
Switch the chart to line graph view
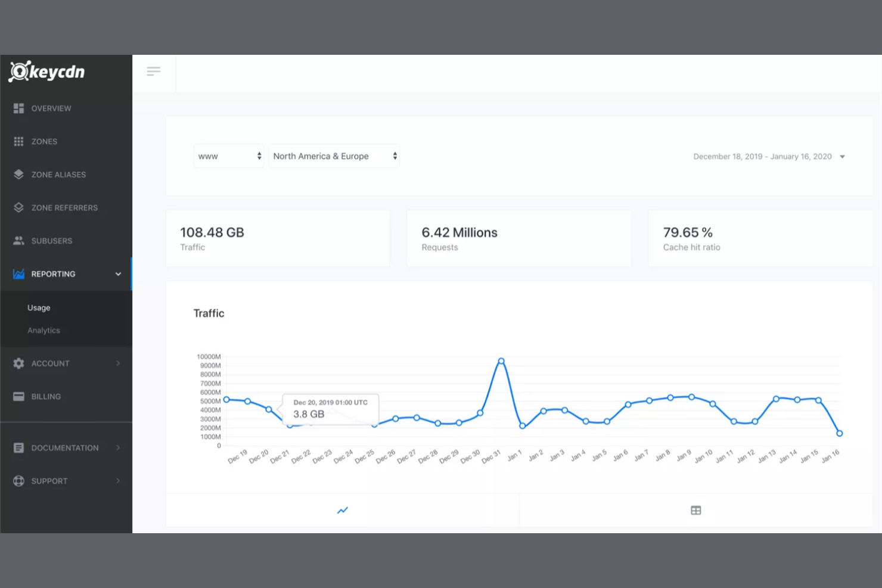[x=343, y=510]
